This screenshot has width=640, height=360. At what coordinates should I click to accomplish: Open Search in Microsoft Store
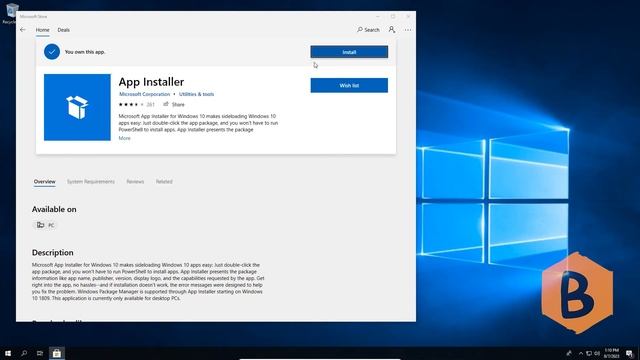(368, 30)
